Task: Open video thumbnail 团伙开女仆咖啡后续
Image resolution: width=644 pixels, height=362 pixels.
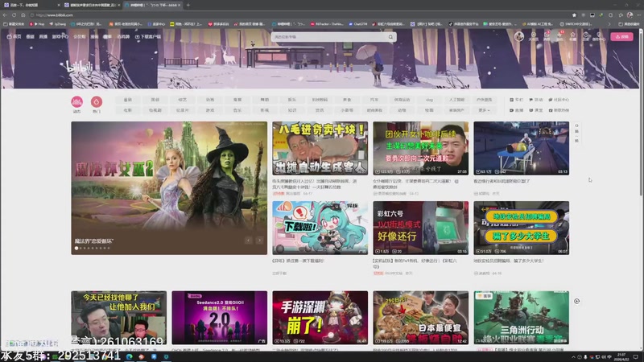Action: (420, 148)
